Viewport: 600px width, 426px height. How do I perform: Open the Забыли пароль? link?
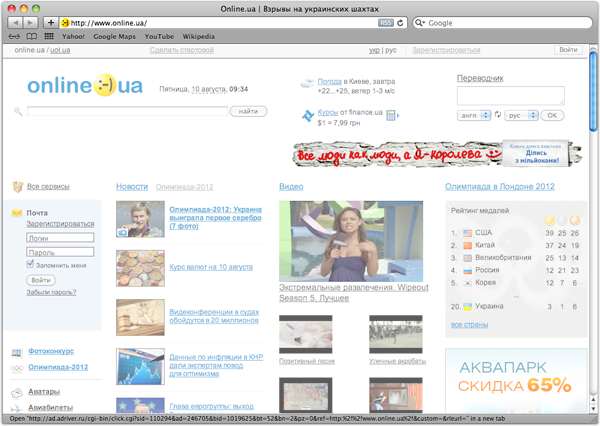pos(51,292)
